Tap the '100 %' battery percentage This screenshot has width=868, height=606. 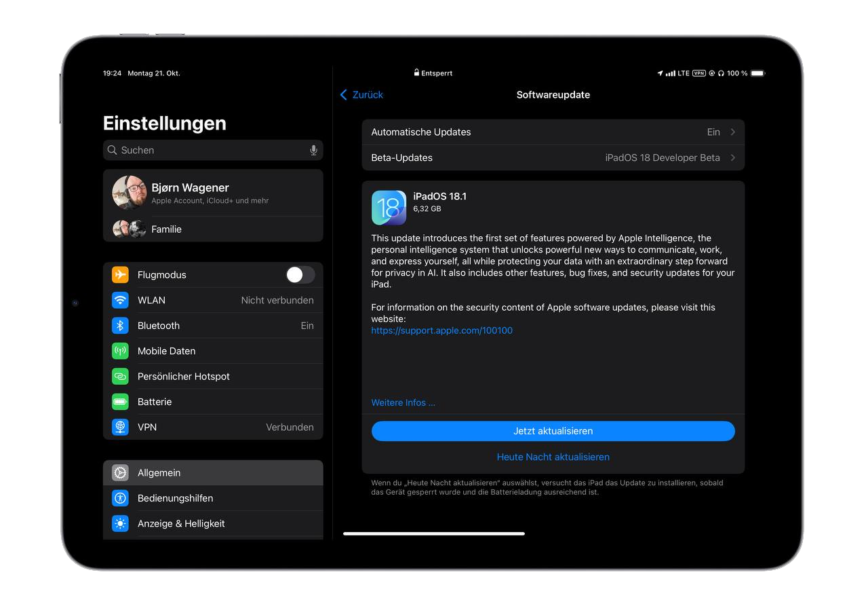(737, 73)
